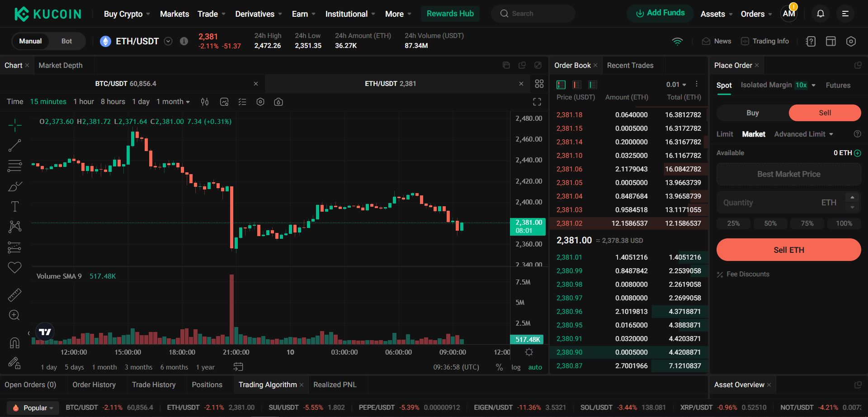Open the go-to-date calendar icon

tap(238, 367)
